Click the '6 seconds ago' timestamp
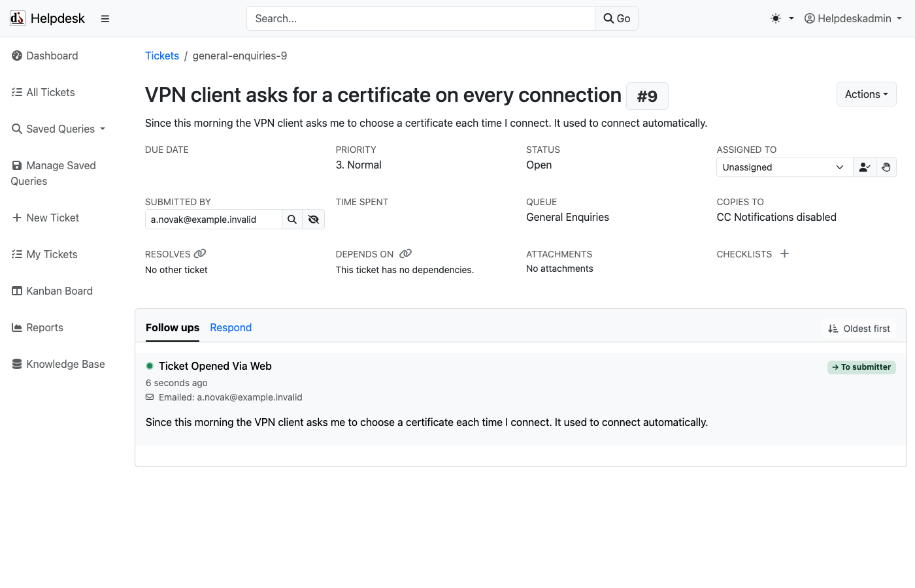 pos(176,383)
